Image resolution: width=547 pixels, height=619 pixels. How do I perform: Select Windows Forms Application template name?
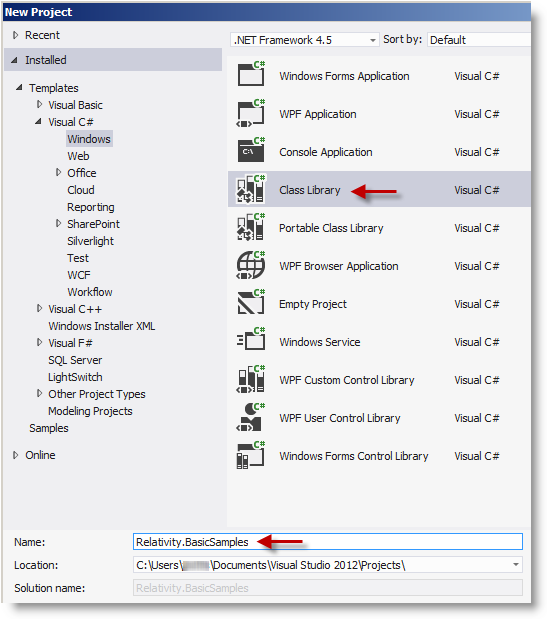click(x=344, y=76)
